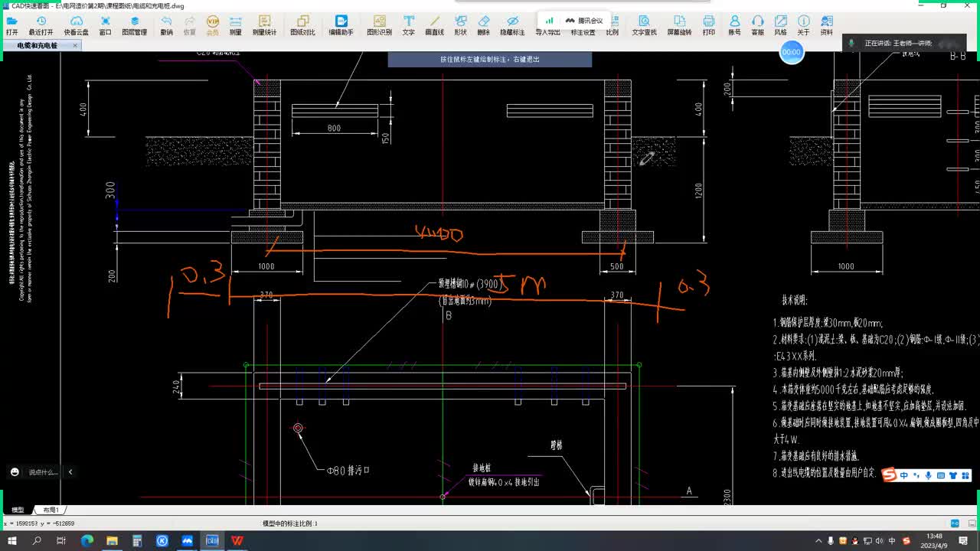
Task: Click 模型中的标注比例:1 status text
Action: click(290, 523)
